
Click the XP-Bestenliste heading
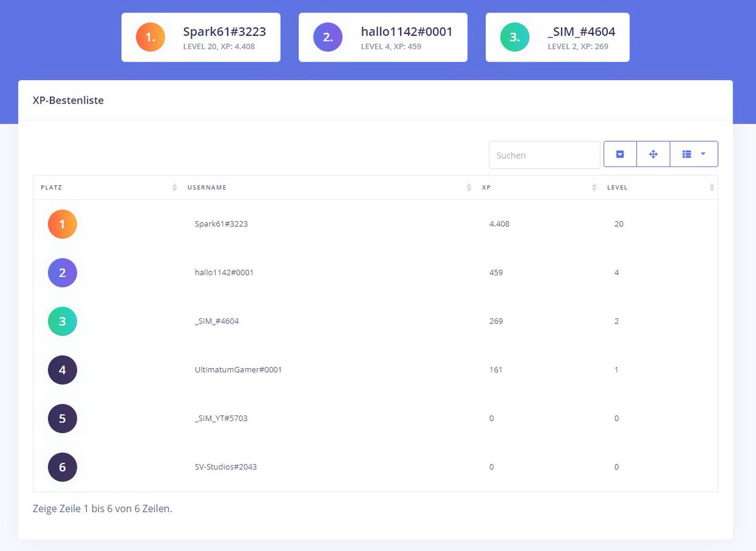click(68, 100)
